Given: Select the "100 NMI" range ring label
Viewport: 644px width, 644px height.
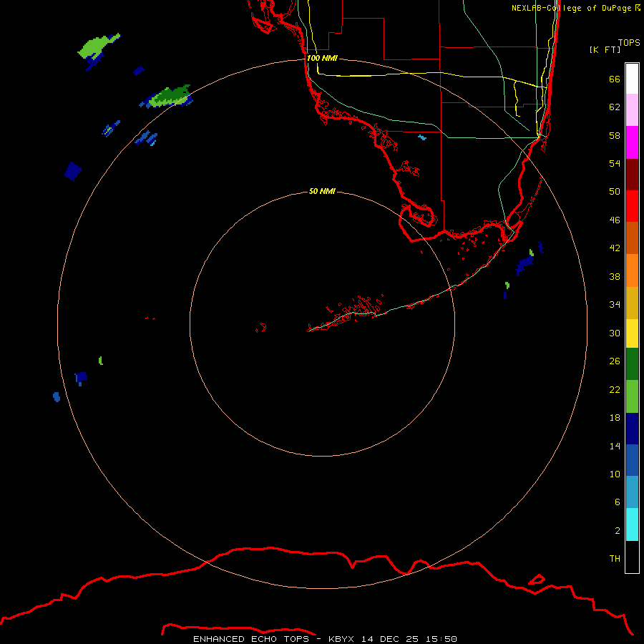Looking at the screenshot, I should point(322,59).
